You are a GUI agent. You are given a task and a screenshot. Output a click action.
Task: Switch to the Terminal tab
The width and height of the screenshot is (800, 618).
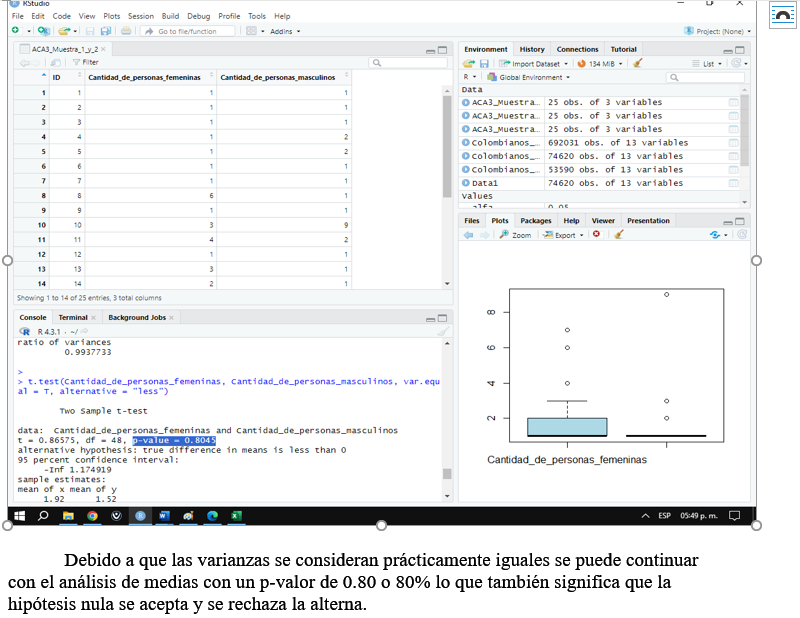73,317
